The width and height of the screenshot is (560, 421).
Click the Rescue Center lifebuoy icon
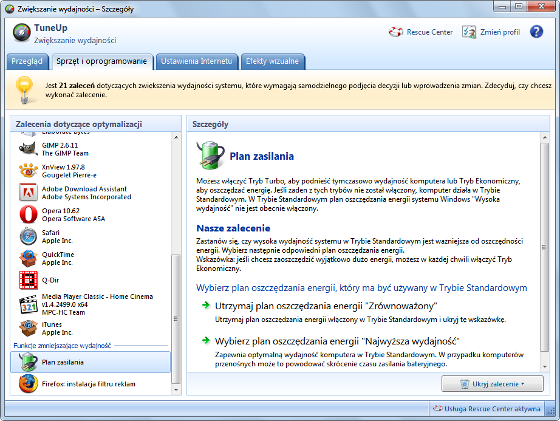click(x=396, y=32)
